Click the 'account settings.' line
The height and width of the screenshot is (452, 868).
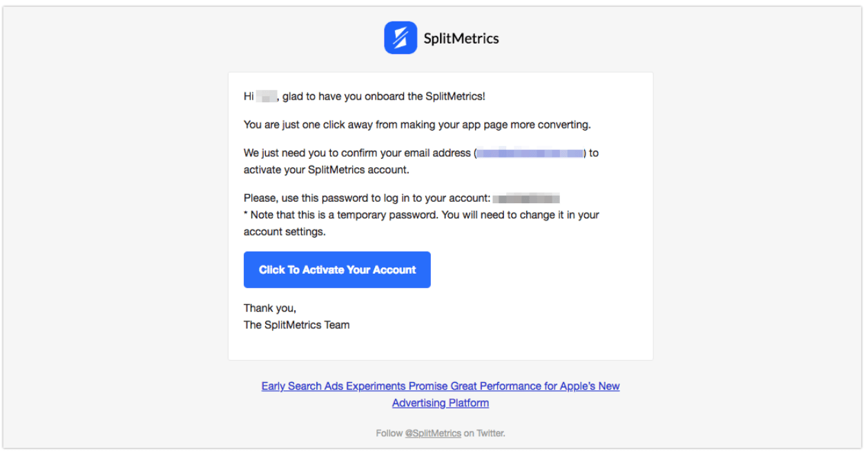[284, 232]
